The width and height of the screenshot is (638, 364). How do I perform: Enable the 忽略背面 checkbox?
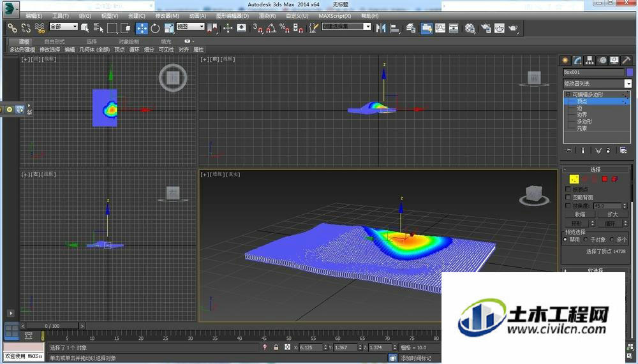pos(568,197)
